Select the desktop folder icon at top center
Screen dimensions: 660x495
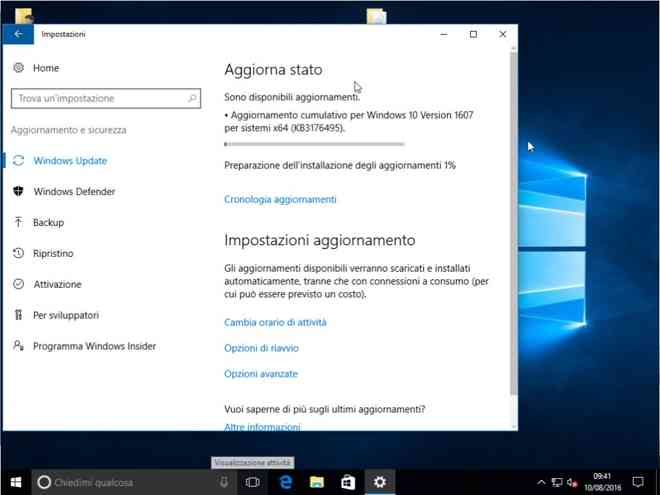click(x=376, y=16)
